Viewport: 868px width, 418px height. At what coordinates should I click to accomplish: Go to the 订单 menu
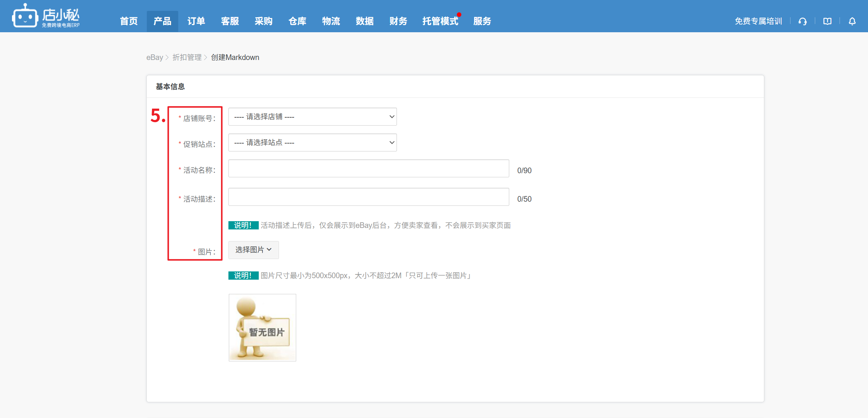click(x=196, y=21)
